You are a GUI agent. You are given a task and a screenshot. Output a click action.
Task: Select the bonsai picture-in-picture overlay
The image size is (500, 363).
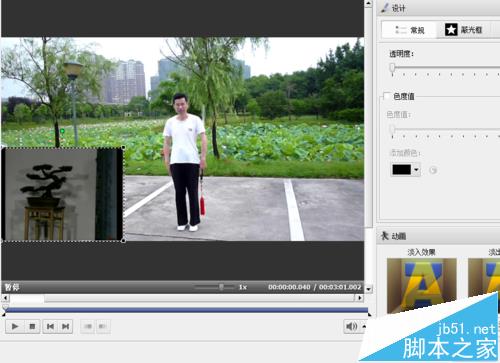click(62, 194)
